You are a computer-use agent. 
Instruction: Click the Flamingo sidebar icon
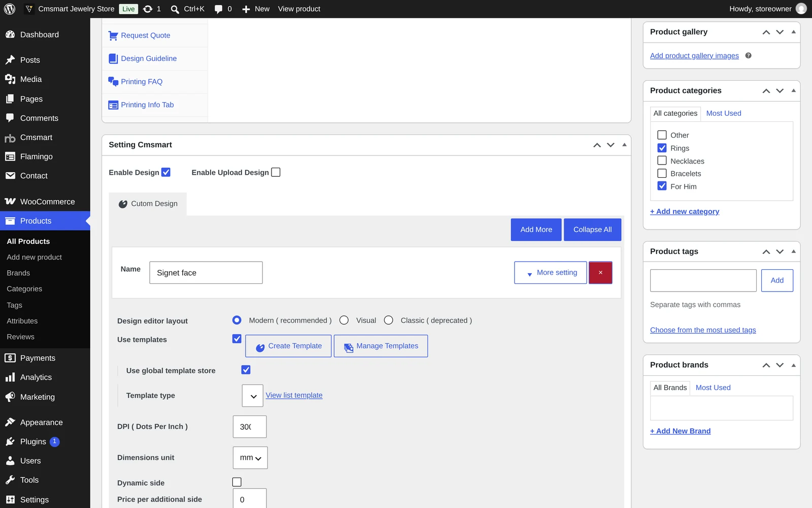tap(10, 156)
